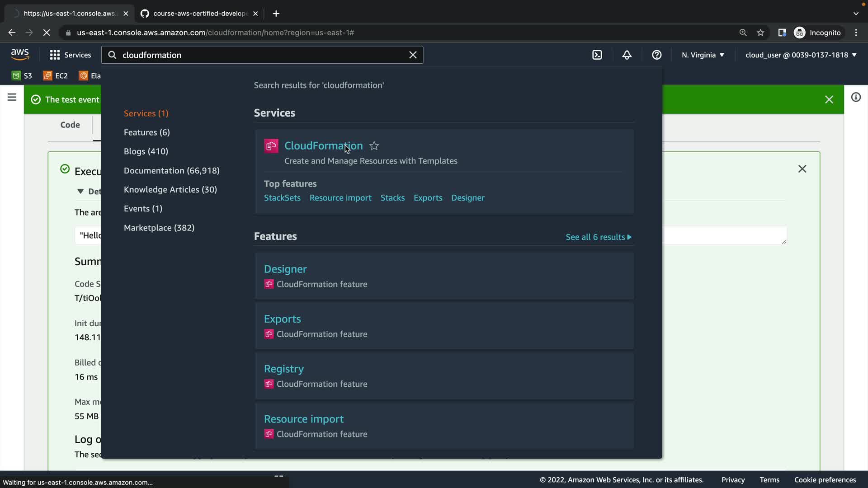This screenshot has height=488, width=868.
Task: Filter results by Features (6)
Action: pyautogui.click(x=146, y=132)
